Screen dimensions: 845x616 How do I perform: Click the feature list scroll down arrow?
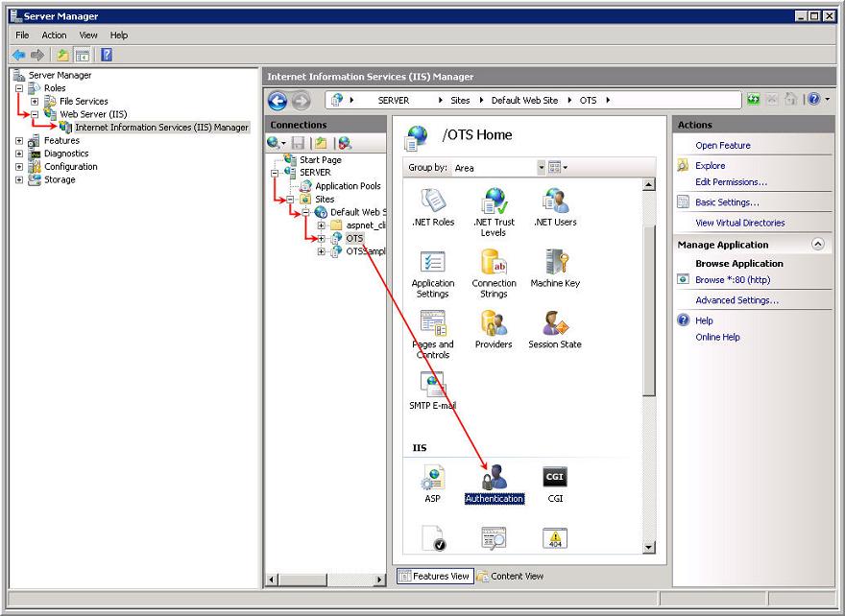649,547
